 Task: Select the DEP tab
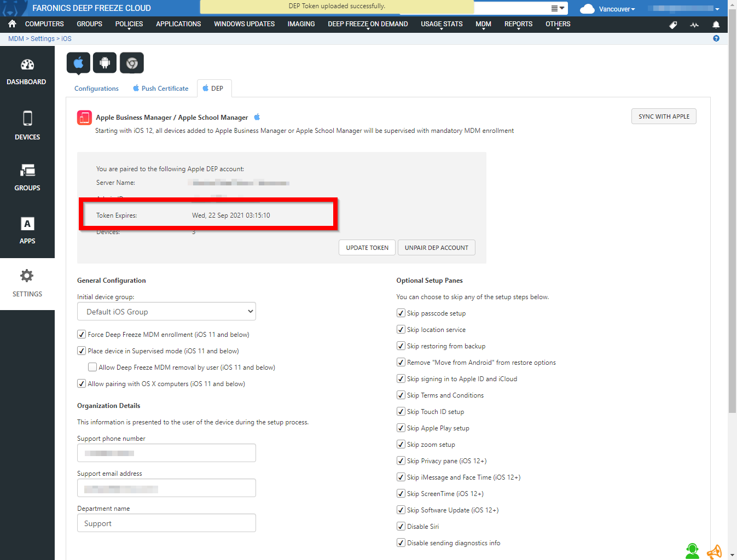[x=214, y=89]
